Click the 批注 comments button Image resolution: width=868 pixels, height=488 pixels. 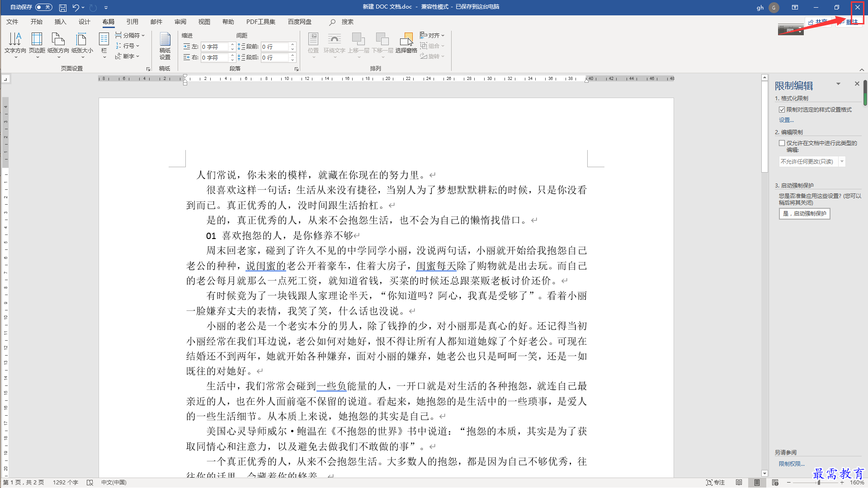pyautogui.click(x=849, y=22)
